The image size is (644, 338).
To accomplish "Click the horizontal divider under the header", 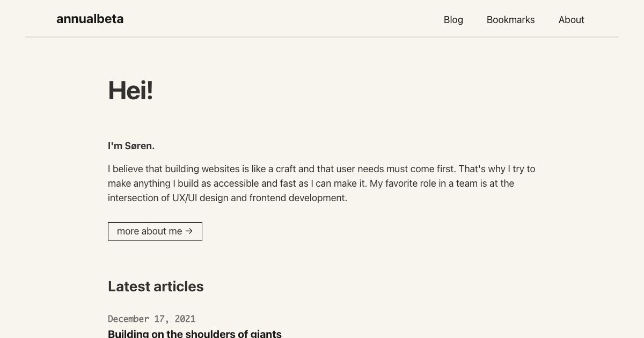I will tap(322, 37).
